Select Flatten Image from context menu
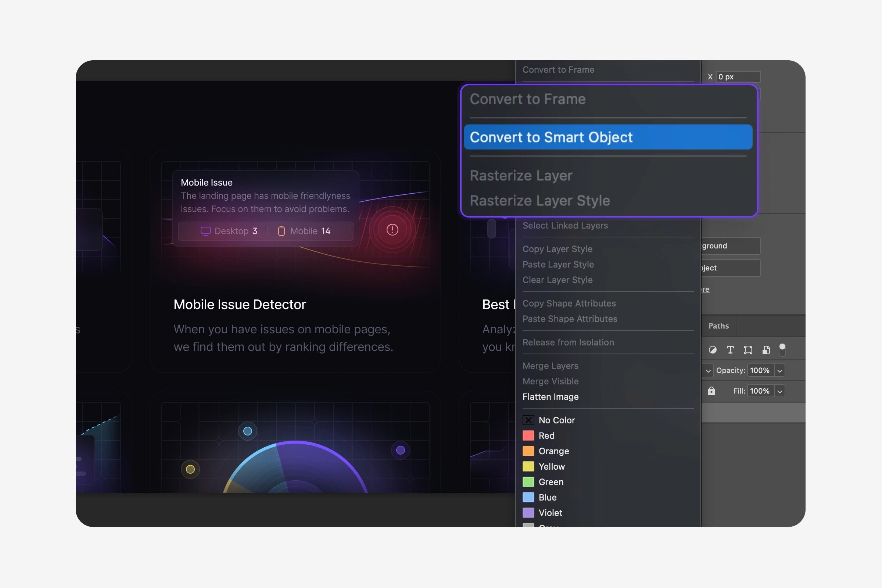 [x=550, y=397]
